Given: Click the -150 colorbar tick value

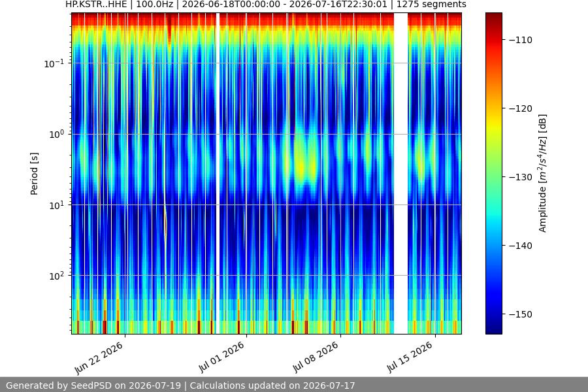Looking at the screenshot, I should tap(521, 314).
